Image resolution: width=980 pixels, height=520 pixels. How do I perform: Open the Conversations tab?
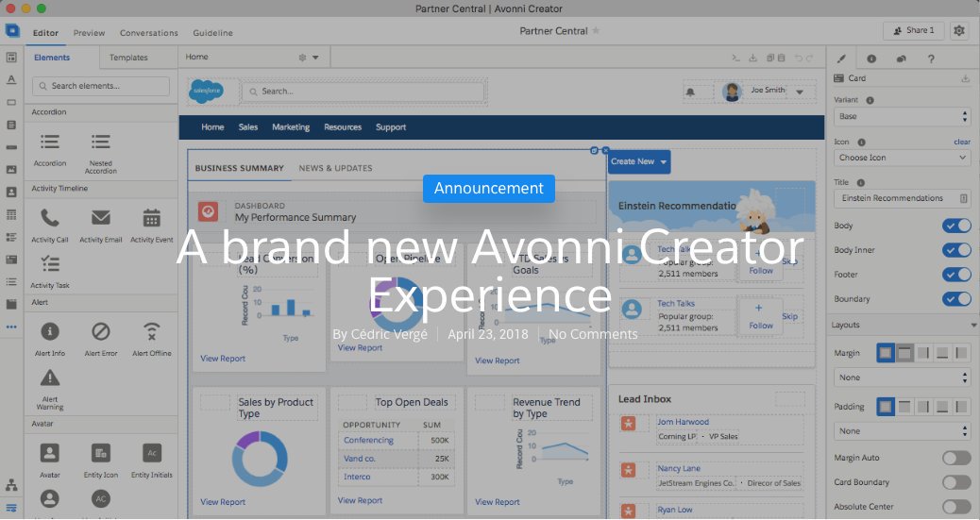(x=149, y=33)
